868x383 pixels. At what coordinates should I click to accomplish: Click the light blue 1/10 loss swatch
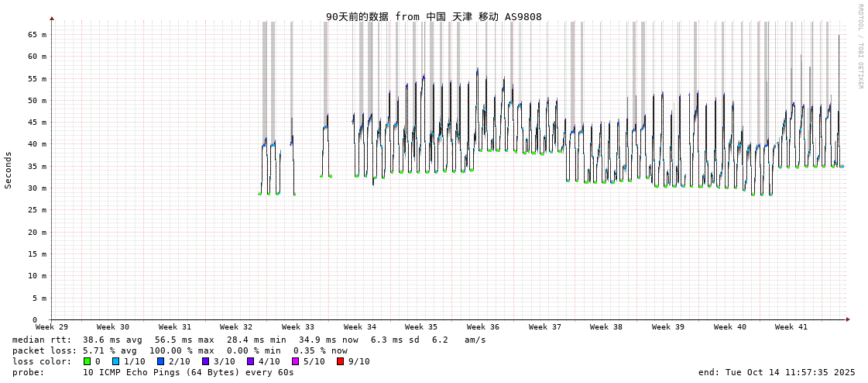click(x=116, y=361)
